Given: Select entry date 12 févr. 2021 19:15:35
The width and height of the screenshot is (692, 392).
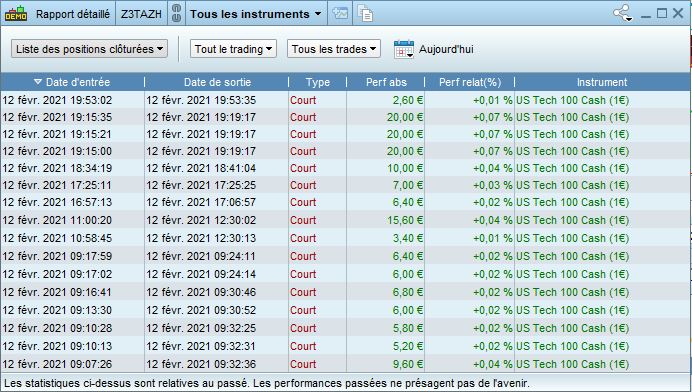Looking at the screenshot, I should click(x=57, y=117).
